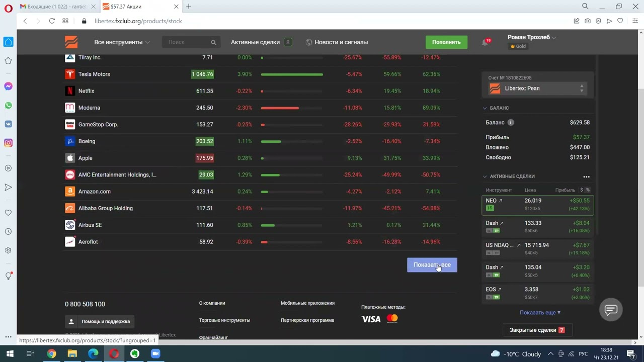Open Торговые инструменты footer link

[x=224, y=320]
